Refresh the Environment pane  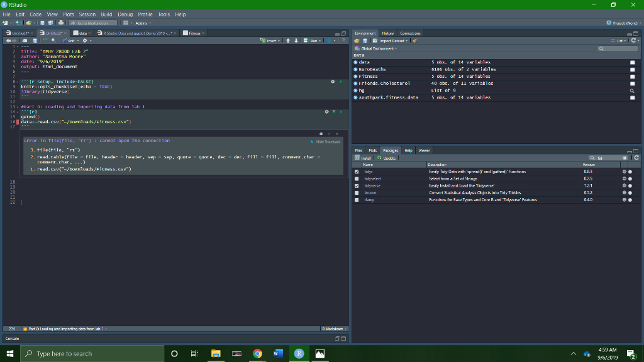633,41
